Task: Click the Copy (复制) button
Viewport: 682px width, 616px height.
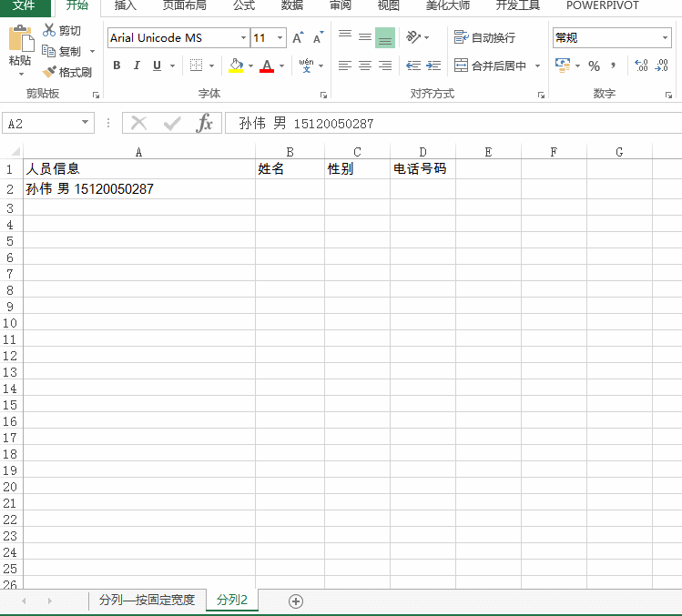Action: pyautogui.click(x=63, y=51)
